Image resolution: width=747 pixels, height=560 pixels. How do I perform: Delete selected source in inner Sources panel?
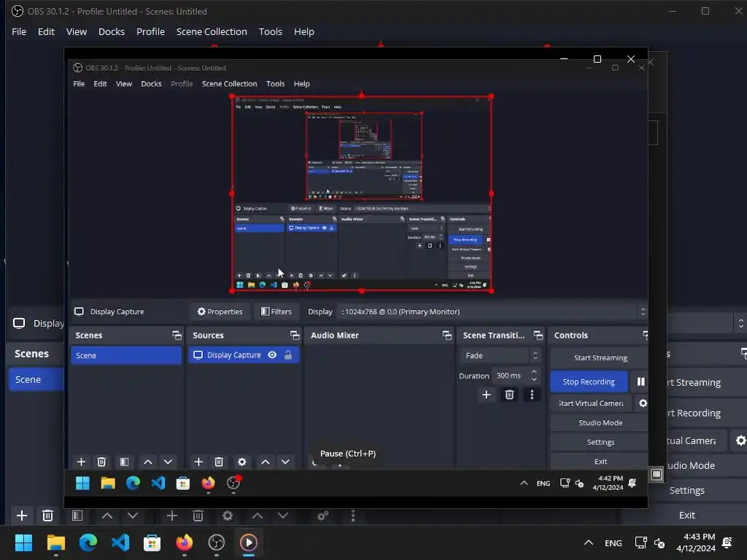pyautogui.click(x=219, y=462)
